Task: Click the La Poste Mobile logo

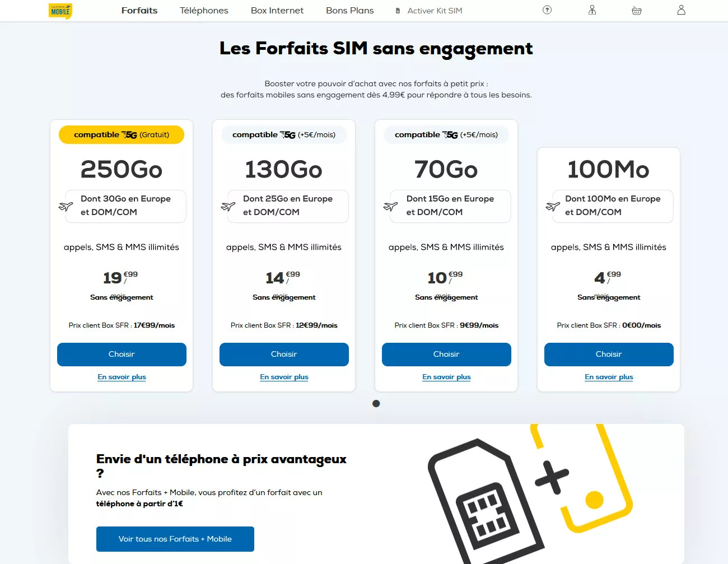Action: coord(60,10)
